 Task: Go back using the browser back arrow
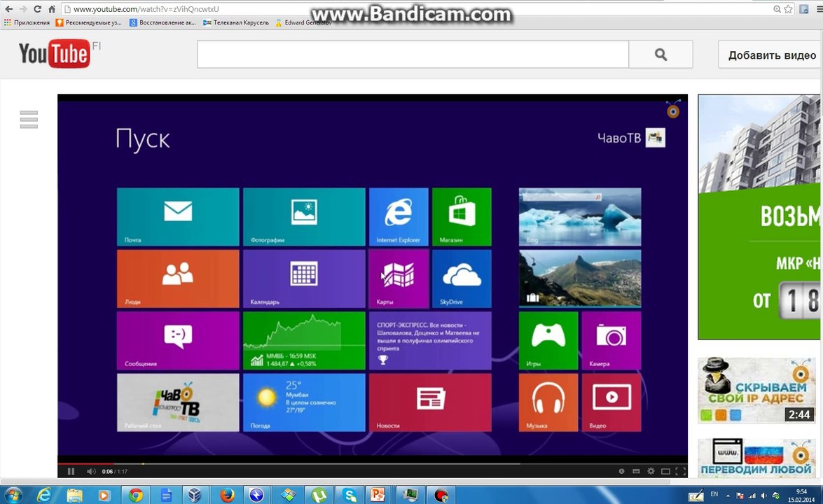[x=9, y=9]
